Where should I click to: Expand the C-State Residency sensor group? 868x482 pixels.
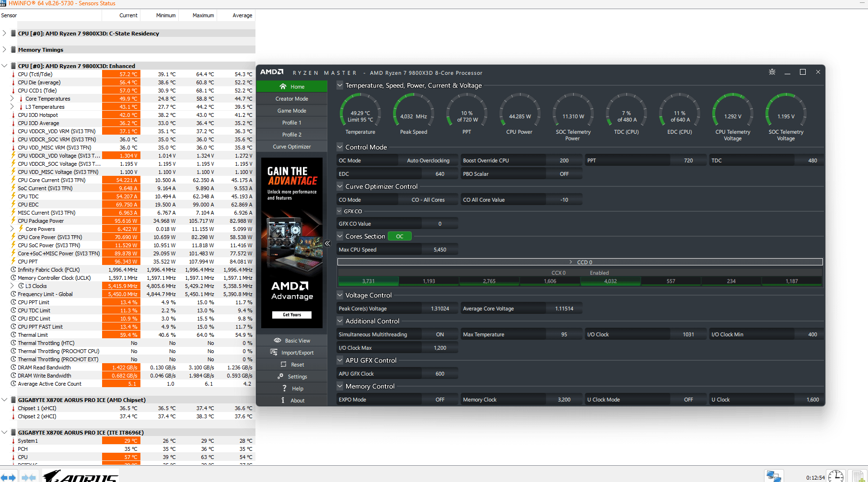coord(4,34)
